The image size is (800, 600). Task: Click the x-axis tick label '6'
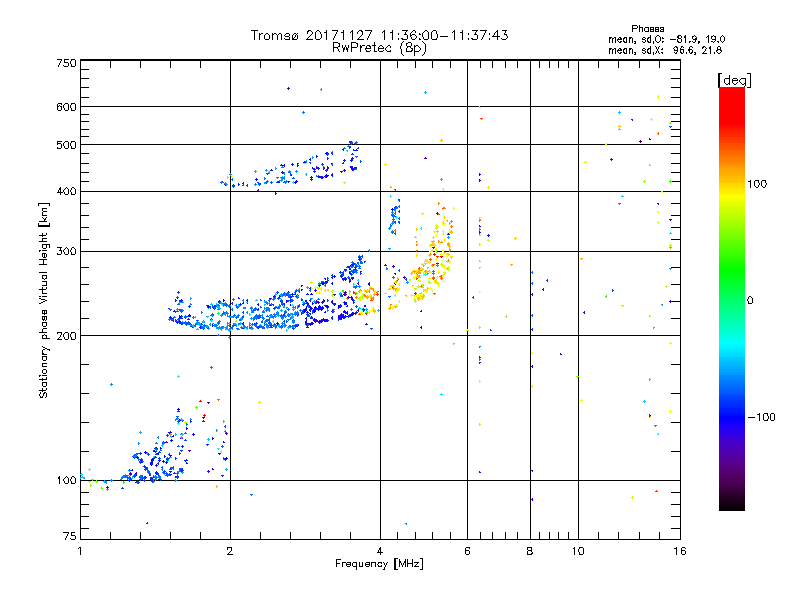click(x=467, y=551)
